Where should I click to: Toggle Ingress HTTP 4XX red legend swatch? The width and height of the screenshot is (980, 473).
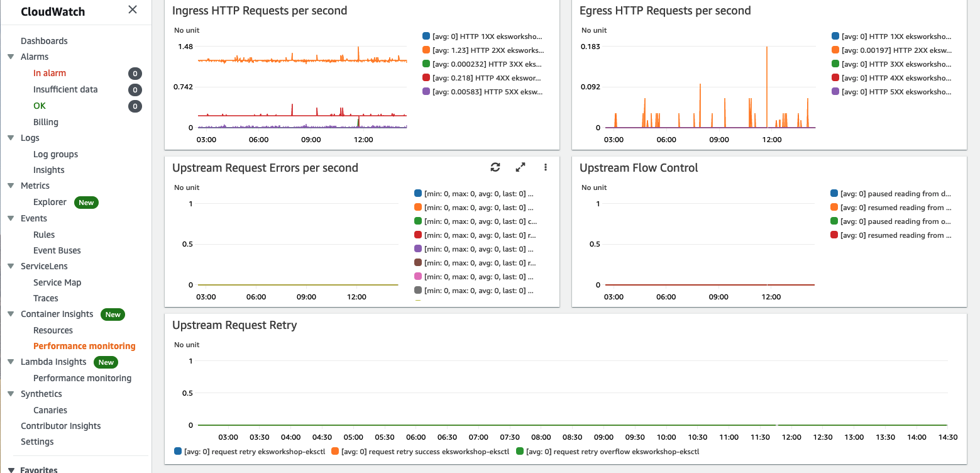pos(427,78)
